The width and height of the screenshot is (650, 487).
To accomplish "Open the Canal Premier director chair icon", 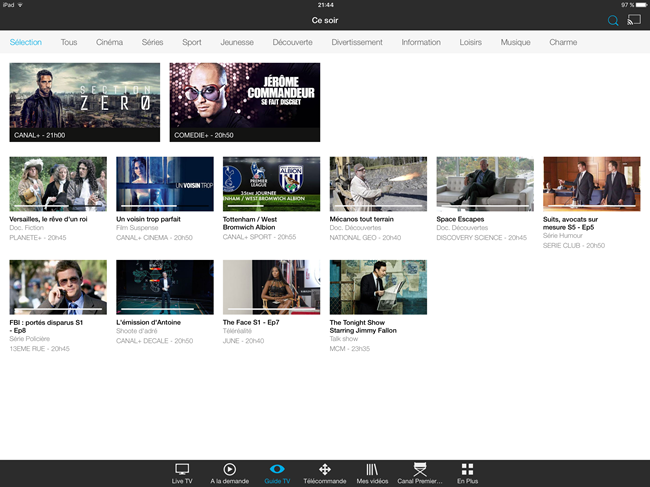I will [420, 469].
